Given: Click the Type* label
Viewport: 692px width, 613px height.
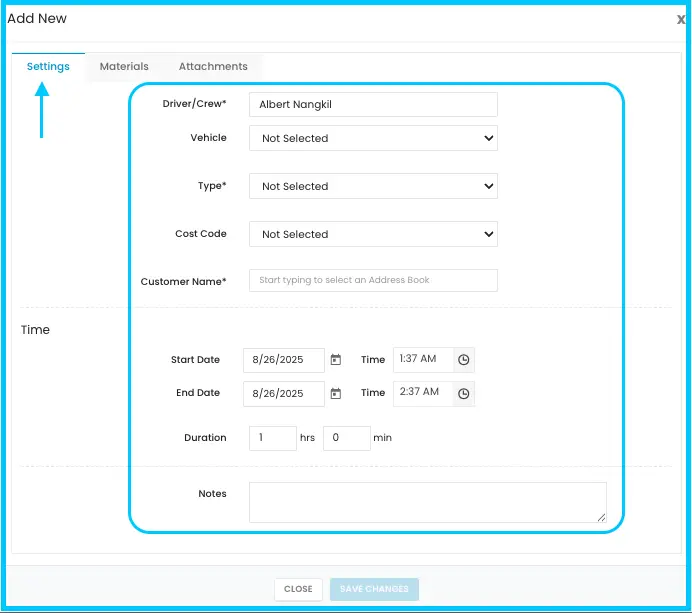Looking at the screenshot, I should (x=212, y=186).
